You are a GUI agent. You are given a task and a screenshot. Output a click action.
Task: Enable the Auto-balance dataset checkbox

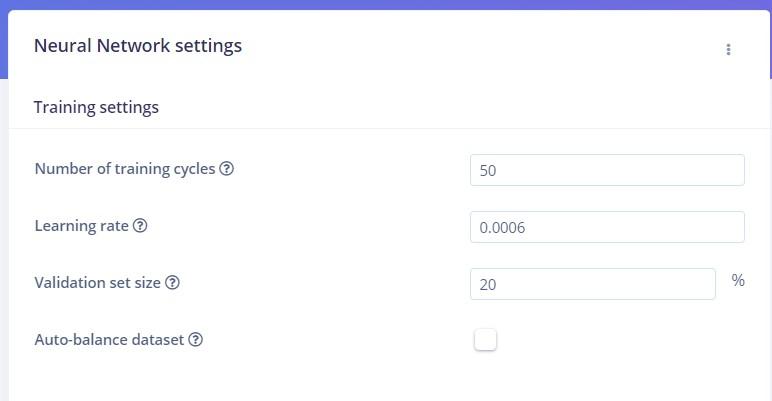485,340
